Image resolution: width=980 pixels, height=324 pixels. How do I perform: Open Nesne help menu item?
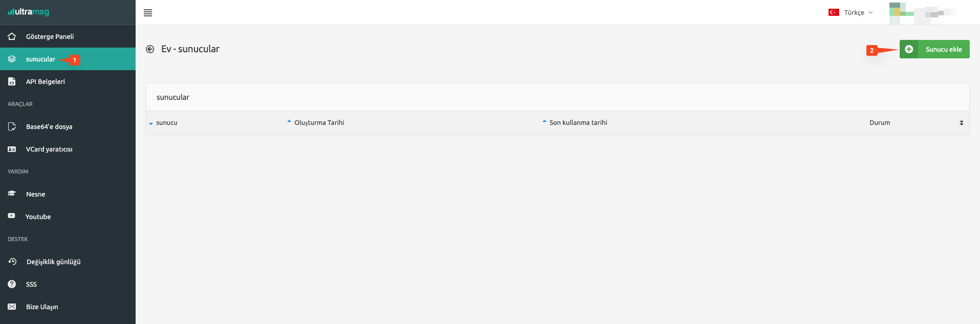click(35, 194)
